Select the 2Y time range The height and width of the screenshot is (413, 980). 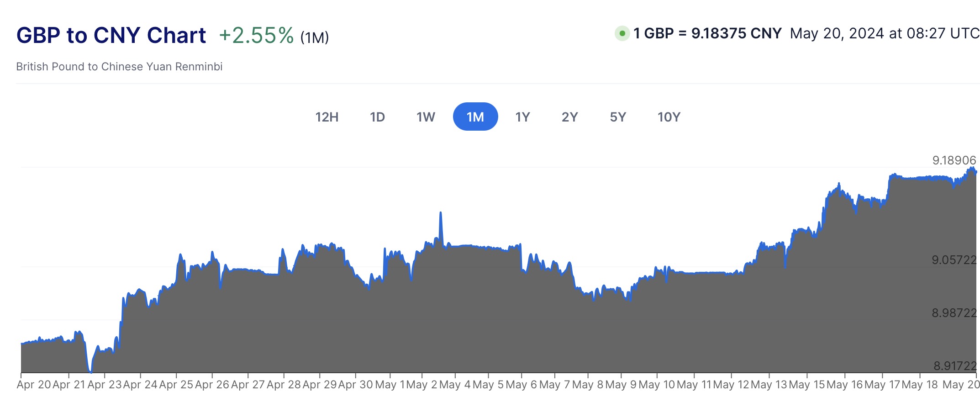[x=569, y=117]
